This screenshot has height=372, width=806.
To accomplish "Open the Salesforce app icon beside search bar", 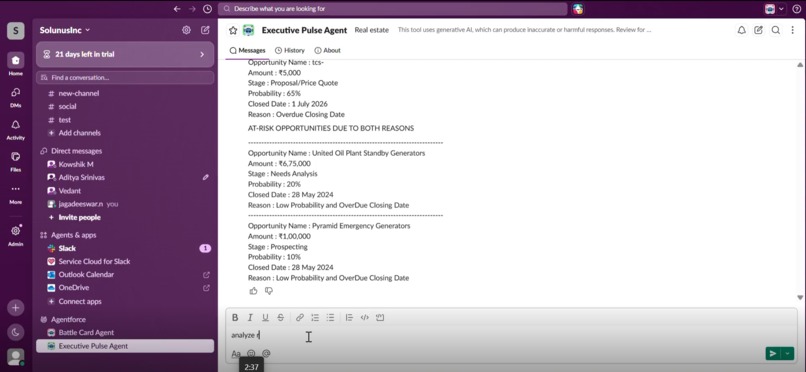I will (x=578, y=9).
